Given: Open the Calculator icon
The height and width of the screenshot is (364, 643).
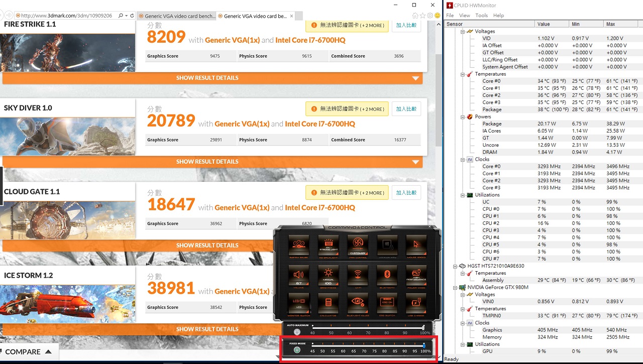Looking at the screenshot, I should [x=328, y=303].
